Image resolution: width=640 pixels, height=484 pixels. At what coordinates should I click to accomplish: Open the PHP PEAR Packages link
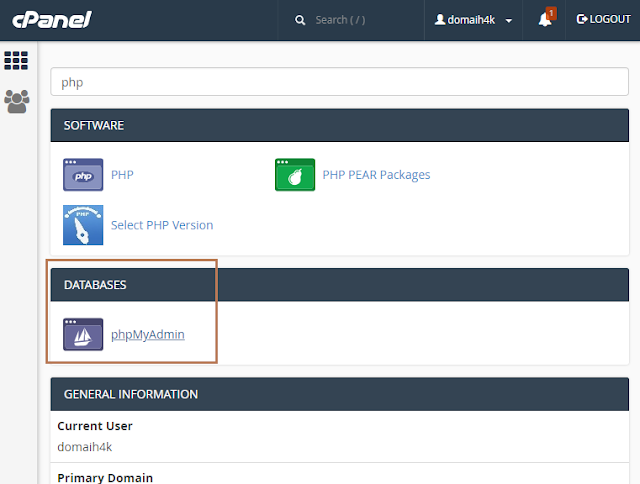[376, 175]
